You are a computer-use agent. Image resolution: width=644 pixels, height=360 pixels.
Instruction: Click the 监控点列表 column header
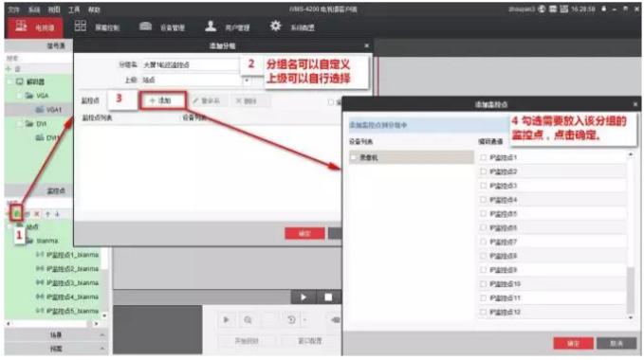coord(98,117)
